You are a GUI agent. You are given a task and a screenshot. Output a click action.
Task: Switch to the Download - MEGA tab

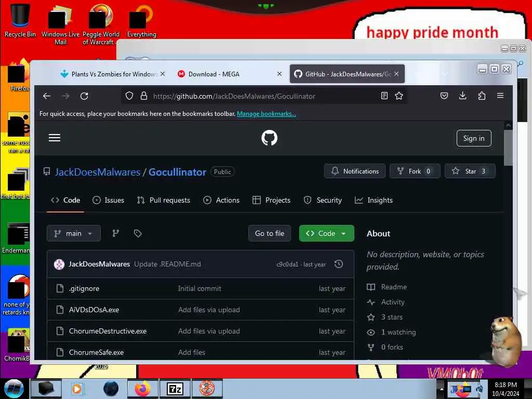229,74
